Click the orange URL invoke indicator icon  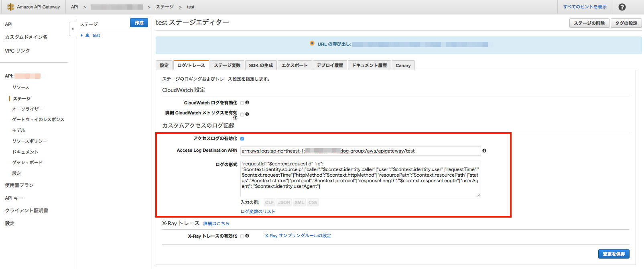click(x=312, y=43)
